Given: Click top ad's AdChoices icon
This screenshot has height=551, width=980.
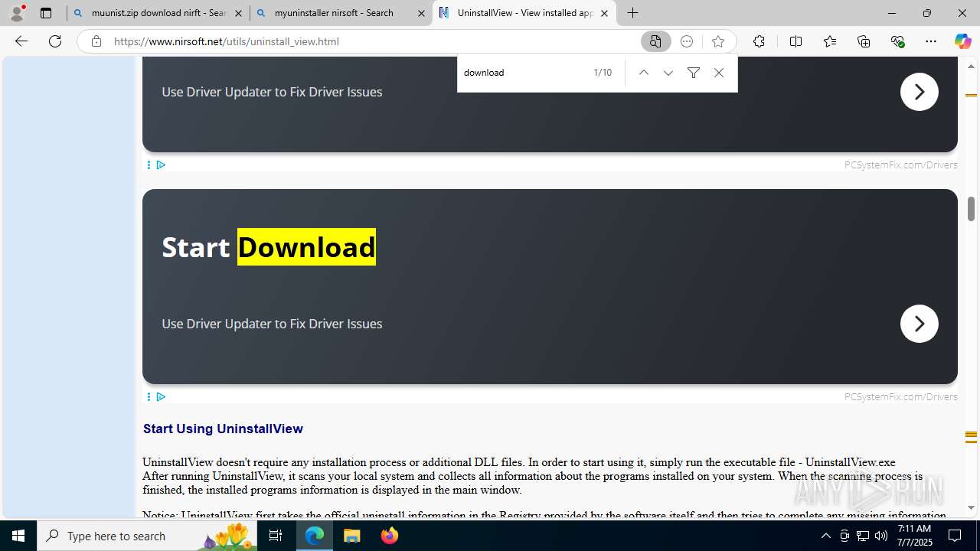Looking at the screenshot, I should pyautogui.click(x=161, y=165).
